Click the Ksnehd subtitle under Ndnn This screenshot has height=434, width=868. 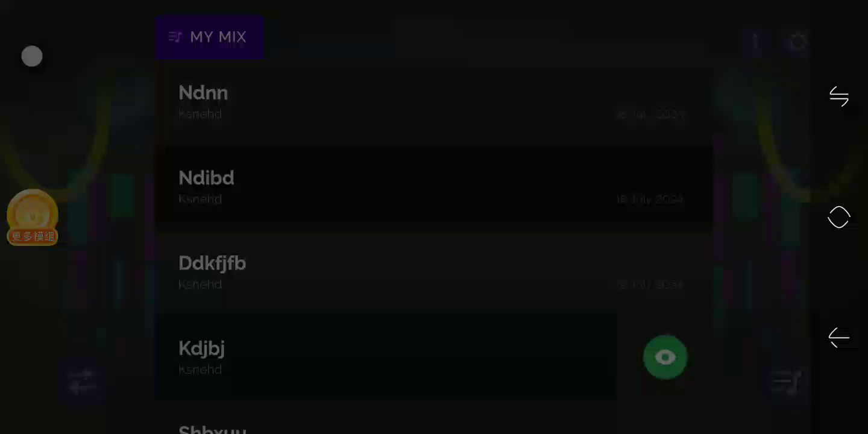(x=200, y=114)
